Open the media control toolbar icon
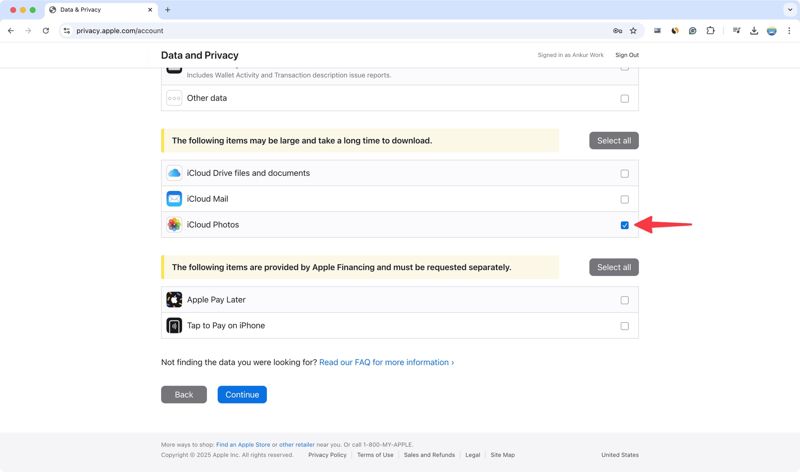 pos(736,31)
